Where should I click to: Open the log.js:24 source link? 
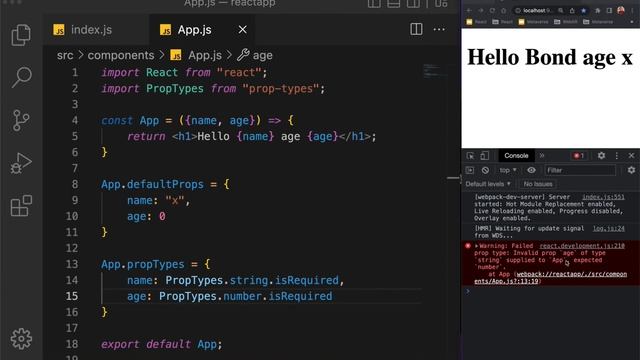click(x=609, y=229)
